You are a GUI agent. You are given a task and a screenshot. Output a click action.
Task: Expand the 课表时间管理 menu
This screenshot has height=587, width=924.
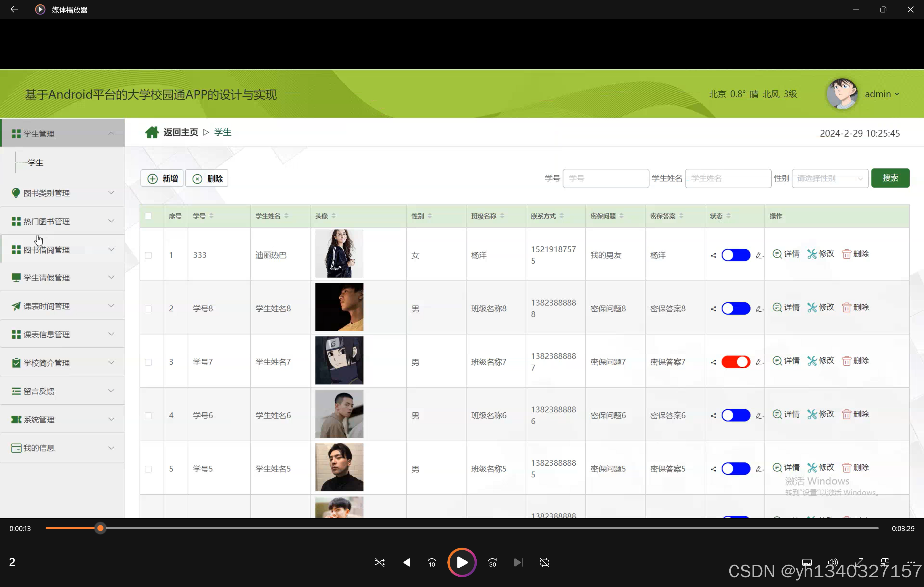(x=63, y=305)
